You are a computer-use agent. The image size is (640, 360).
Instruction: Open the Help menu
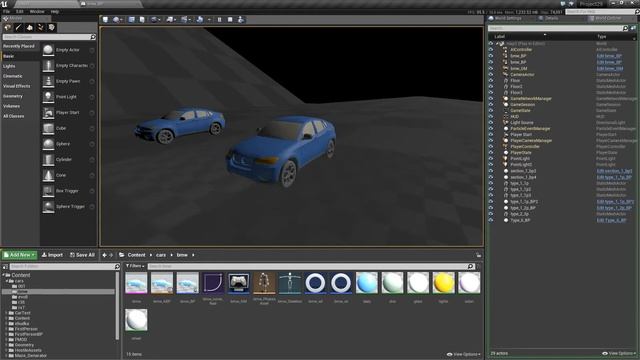pyautogui.click(x=55, y=11)
